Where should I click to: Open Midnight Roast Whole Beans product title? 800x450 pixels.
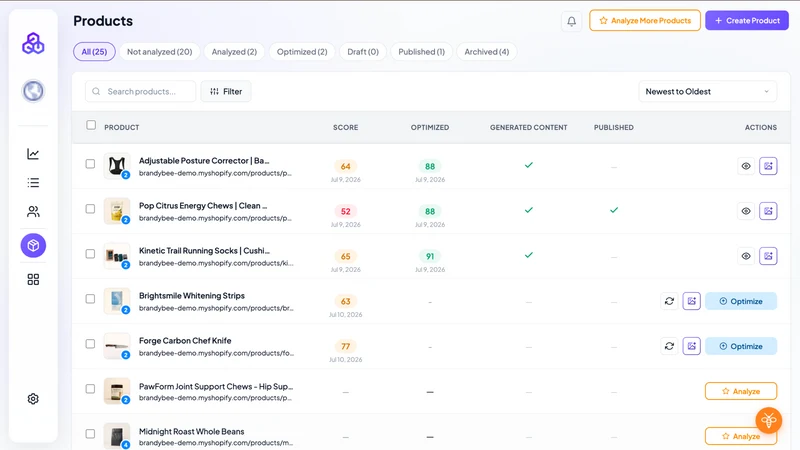coord(191,431)
